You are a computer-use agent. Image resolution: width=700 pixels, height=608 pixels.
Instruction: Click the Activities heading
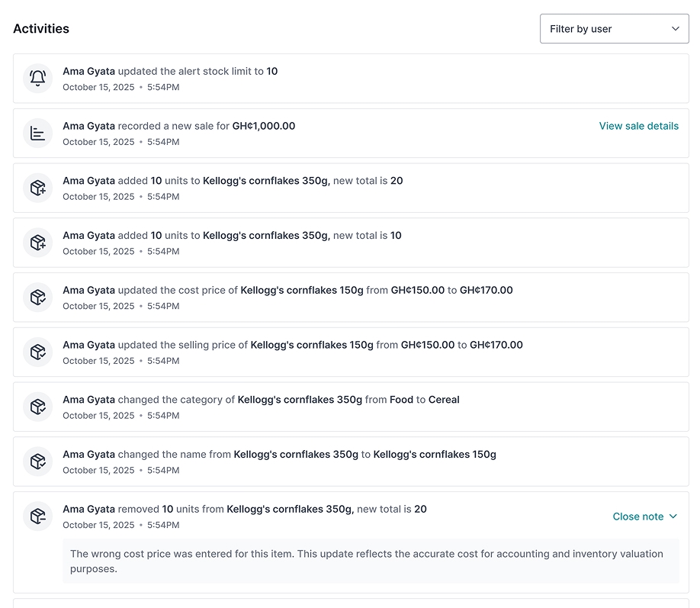coord(41,28)
